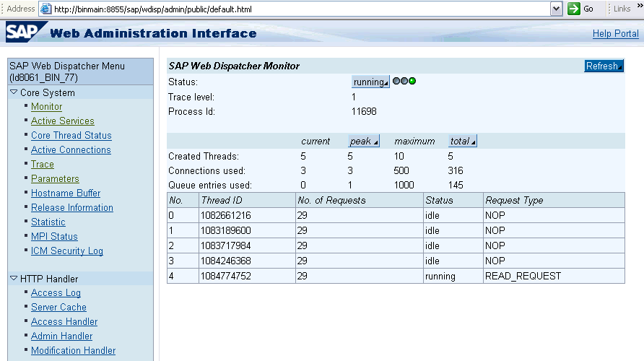Collapse the HTTP Handler section
The image size is (644, 361).
coord(14,279)
